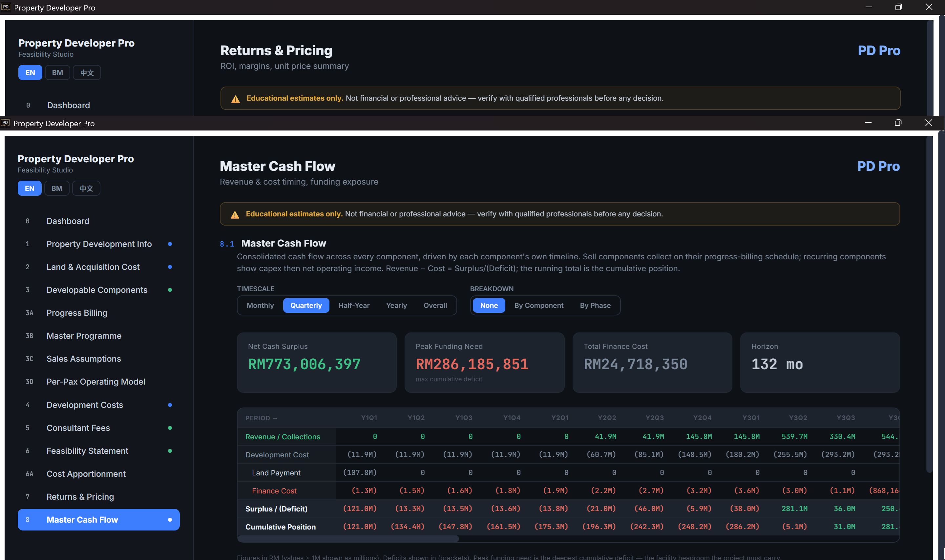Open Dashboard in the back window sidebar
The image size is (945, 560).
tap(99, 105)
